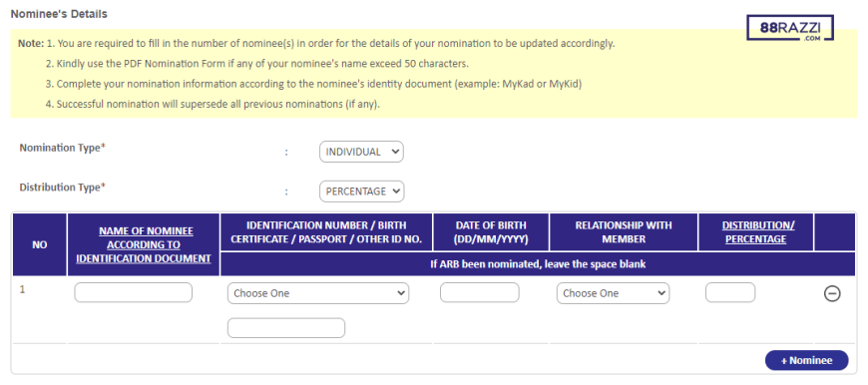Click the Nominee's Details section heading
The height and width of the screenshot is (385, 868).
[59, 14]
